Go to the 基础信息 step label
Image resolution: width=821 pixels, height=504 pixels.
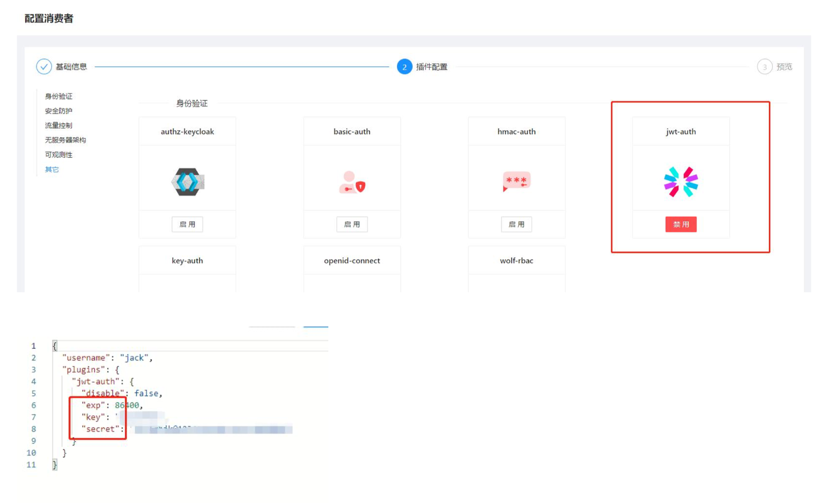(71, 67)
